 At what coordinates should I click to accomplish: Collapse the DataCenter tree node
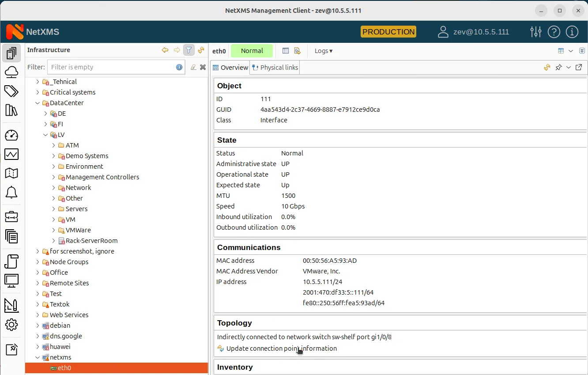[x=38, y=102]
